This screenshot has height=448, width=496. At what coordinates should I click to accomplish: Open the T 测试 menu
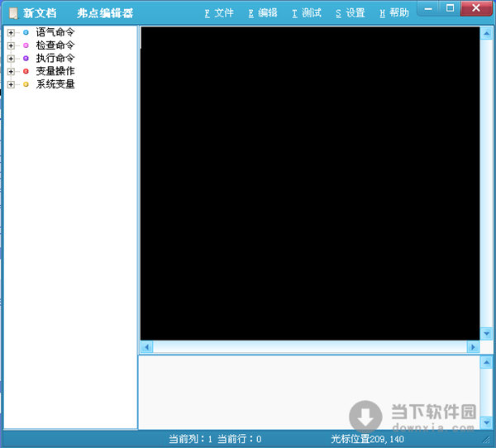tap(307, 13)
